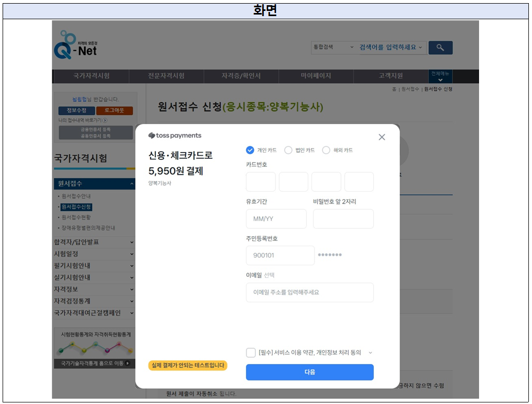Click 금융인증서 등록 공동인증서 등록 button

pyautogui.click(x=96, y=132)
